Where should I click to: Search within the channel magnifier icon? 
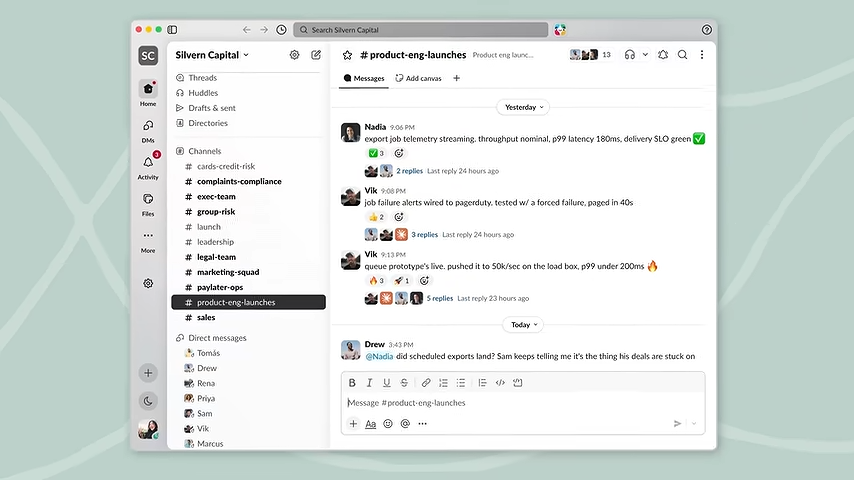click(682, 54)
